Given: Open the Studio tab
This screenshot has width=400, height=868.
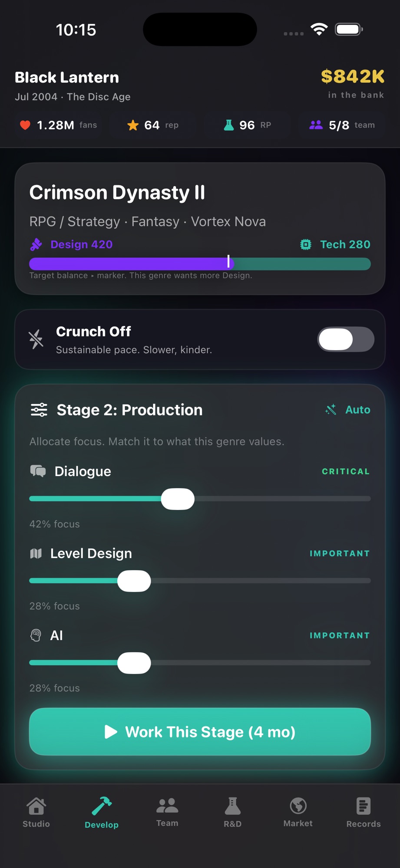Looking at the screenshot, I should 36,812.
